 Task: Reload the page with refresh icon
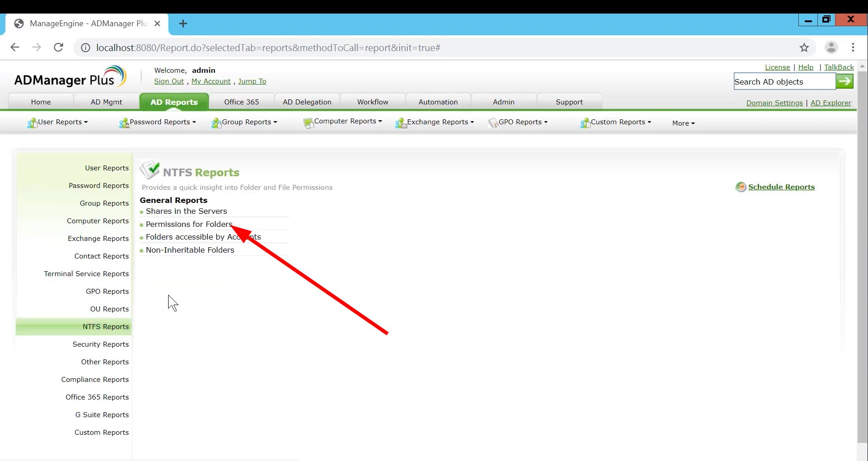pos(58,47)
